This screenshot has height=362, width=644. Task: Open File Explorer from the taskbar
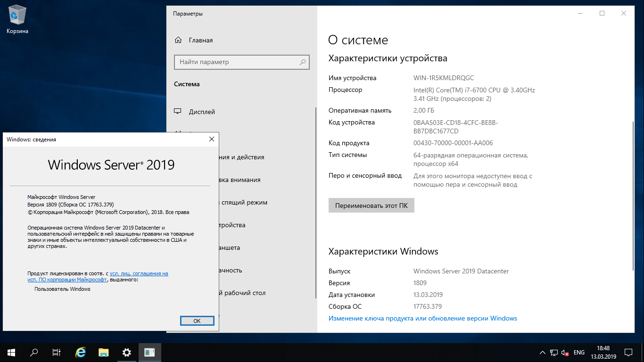pyautogui.click(x=104, y=352)
